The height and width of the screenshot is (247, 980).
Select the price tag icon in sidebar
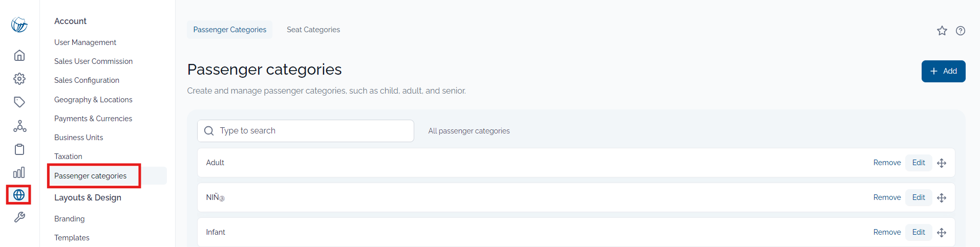pos(19,102)
